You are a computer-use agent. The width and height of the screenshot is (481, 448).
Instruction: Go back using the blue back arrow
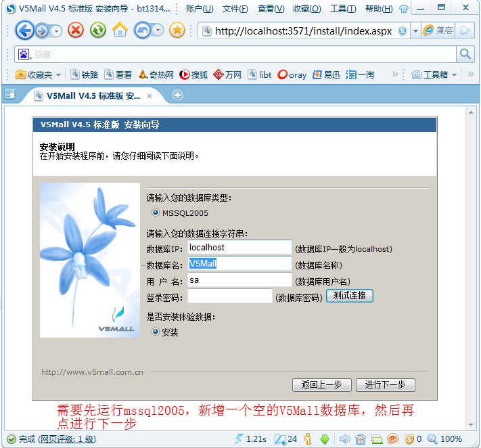pos(24,30)
